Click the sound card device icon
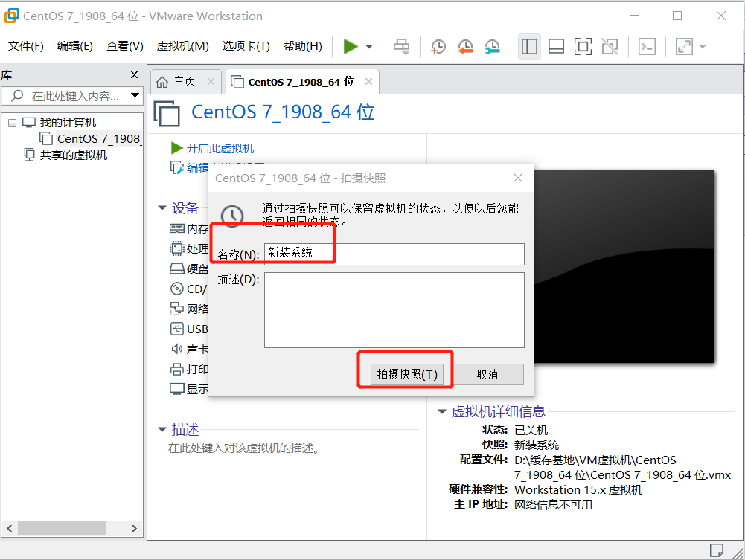Image resolution: width=745 pixels, height=560 pixels. (x=176, y=349)
